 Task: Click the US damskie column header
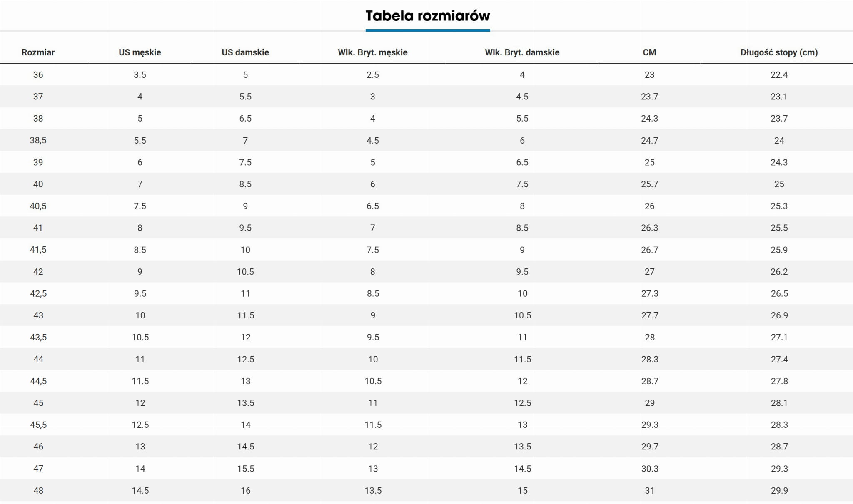(245, 52)
